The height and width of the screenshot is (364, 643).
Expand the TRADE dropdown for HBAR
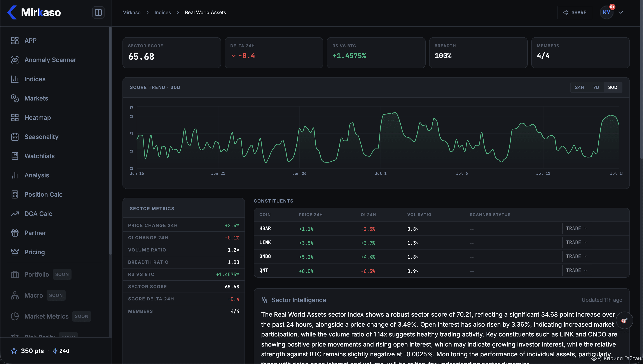pyautogui.click(x=577, y=229)
